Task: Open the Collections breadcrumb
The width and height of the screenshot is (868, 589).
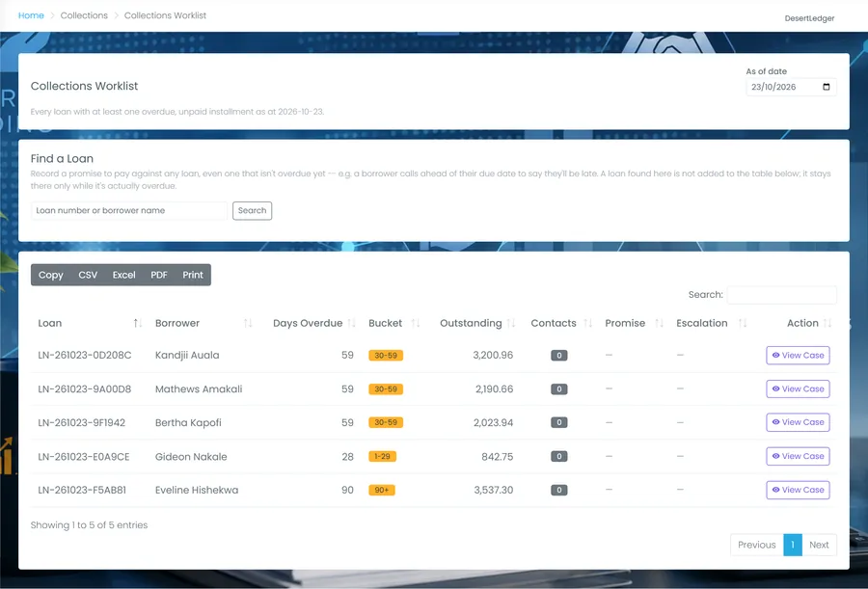Action: (x=84, y=15)
